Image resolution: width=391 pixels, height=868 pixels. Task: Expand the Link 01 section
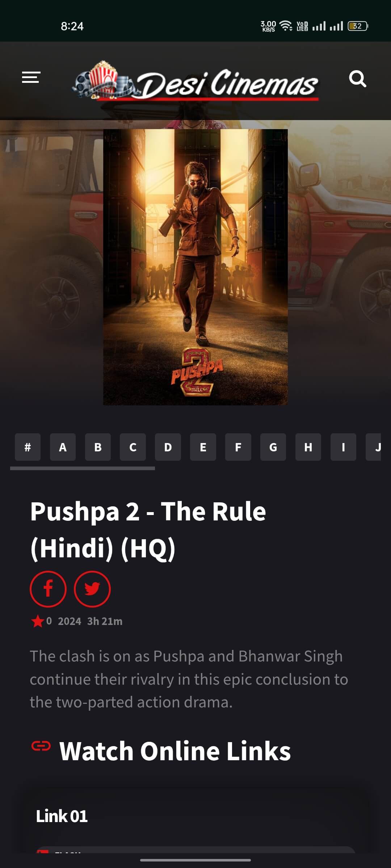coord(62,816)
